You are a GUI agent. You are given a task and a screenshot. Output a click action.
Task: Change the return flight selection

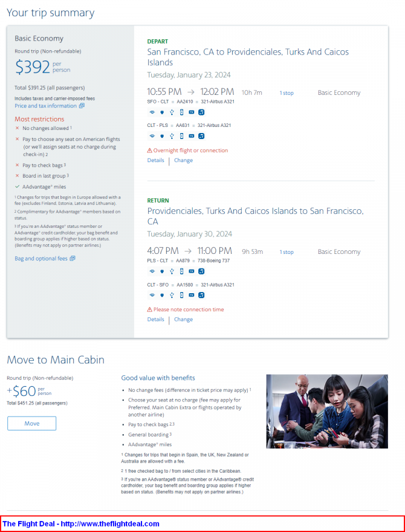pyautogui.click(x=184, y=319)
